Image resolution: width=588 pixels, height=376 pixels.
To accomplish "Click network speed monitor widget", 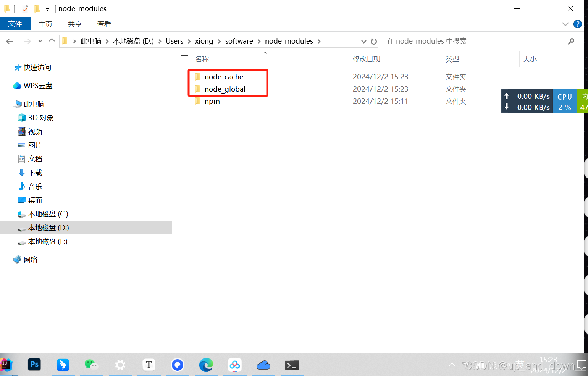I will [x=527, y=102].
